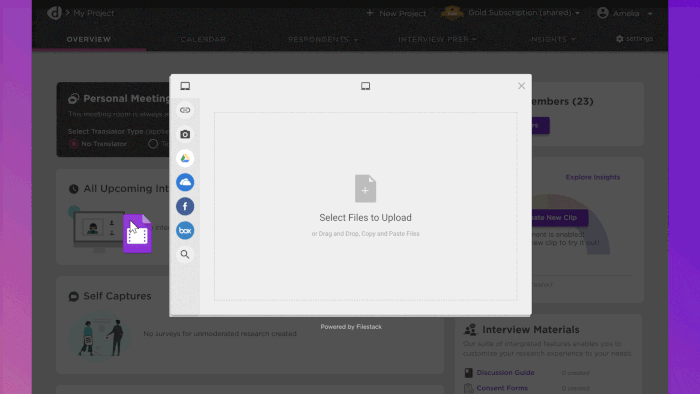Click the purple video file icon

point(137,234)
